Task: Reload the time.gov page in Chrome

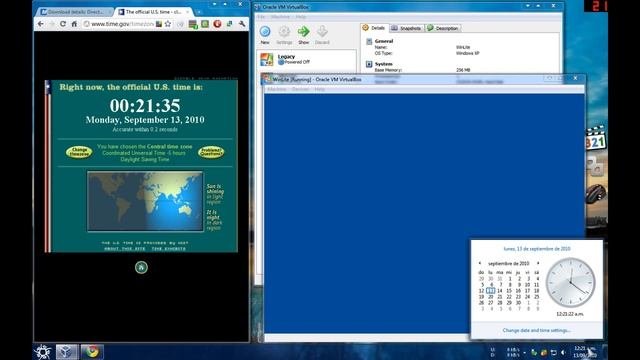Action: pos(63,24)
